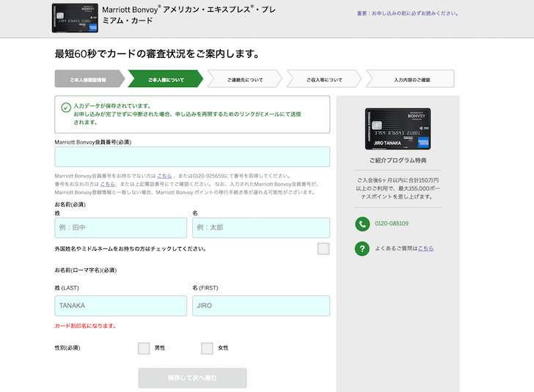Click the Bonvoy card image in the sidebar

398,129
